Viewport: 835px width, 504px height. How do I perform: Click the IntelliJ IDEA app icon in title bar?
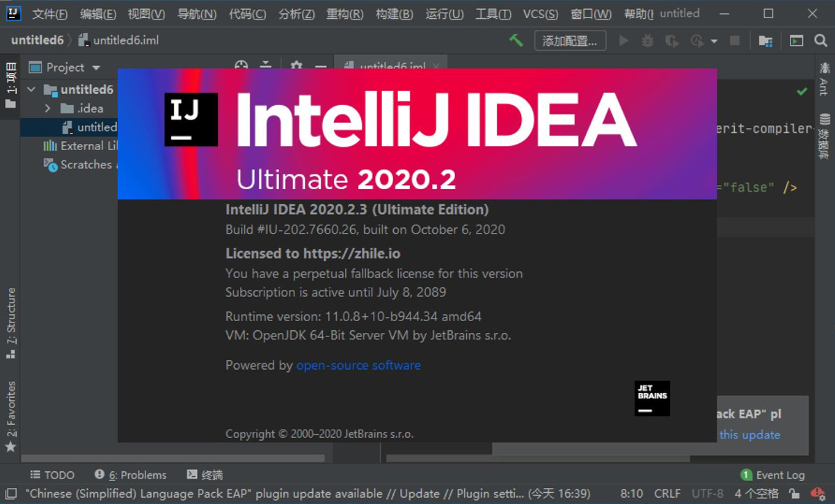[14, 13]
